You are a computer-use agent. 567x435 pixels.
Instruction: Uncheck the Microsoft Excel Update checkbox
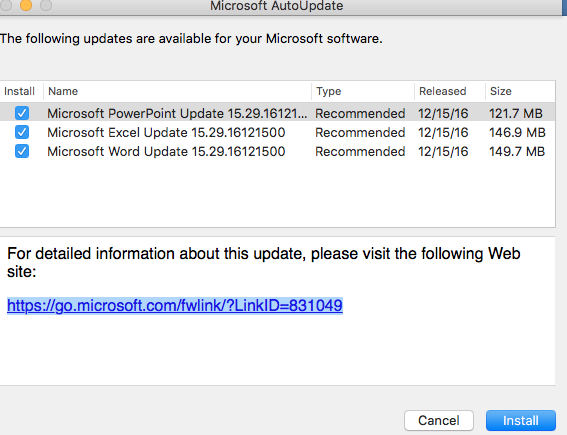[x=22, y=132]
